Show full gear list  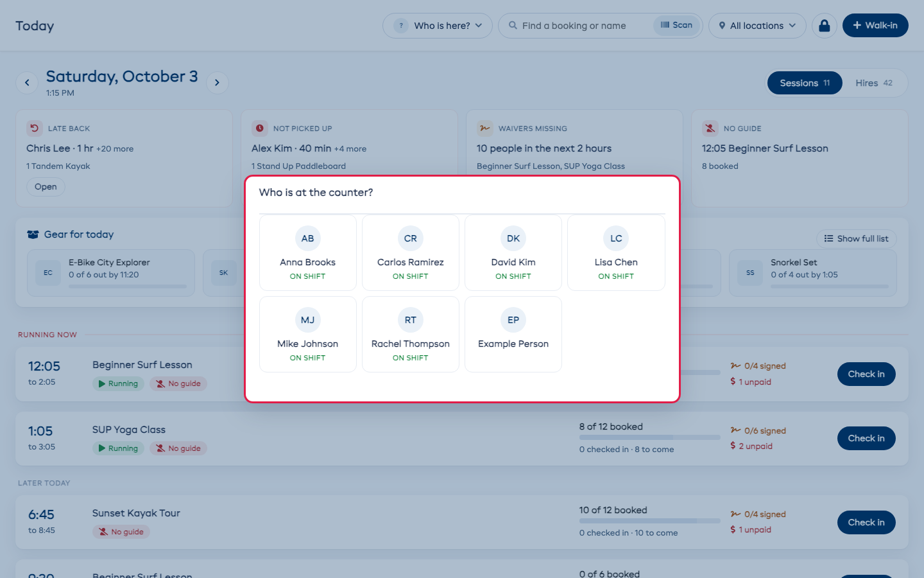(x=857, y=239)
